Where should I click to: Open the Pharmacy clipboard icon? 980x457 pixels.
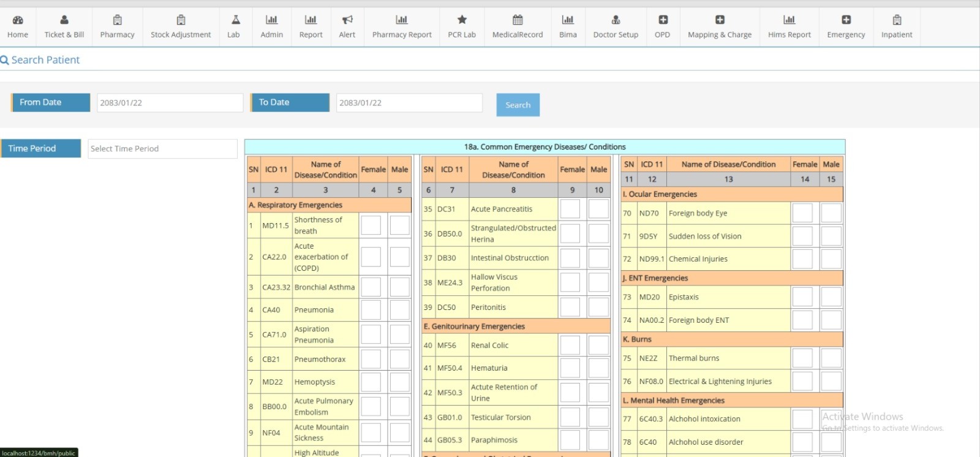pos(118,20)
